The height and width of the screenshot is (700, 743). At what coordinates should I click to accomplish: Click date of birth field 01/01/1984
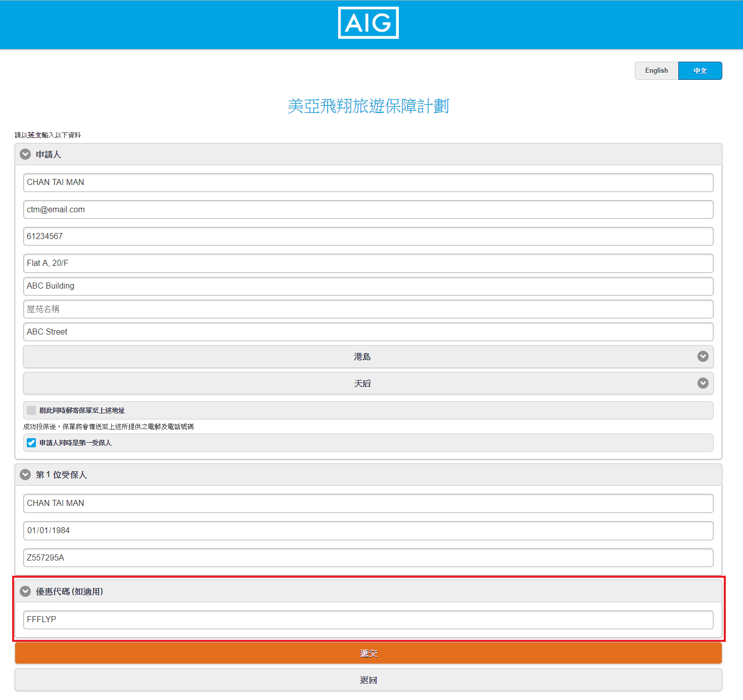point(368,531)
